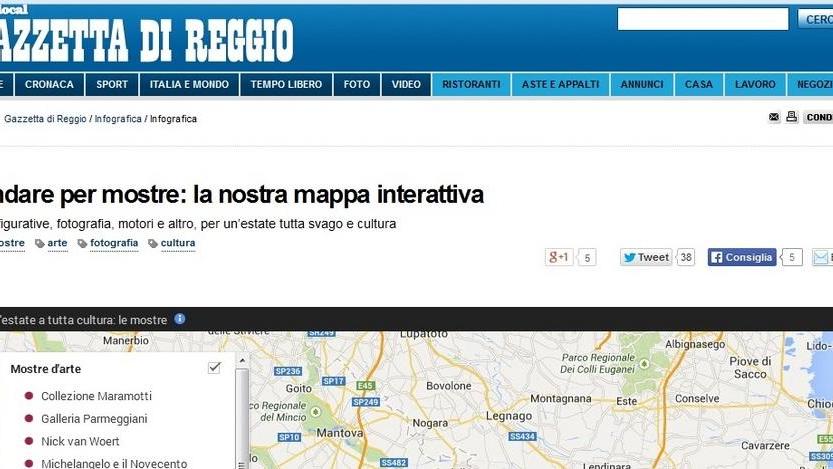
Task: Open the TEMPO LIBERO section
Action: pos(286,84)
